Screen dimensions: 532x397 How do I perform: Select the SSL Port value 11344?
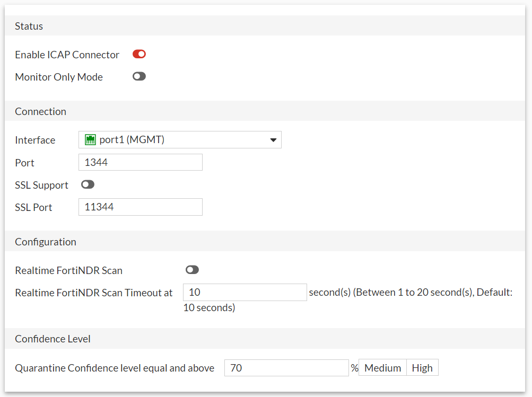(x=140, y=207)
